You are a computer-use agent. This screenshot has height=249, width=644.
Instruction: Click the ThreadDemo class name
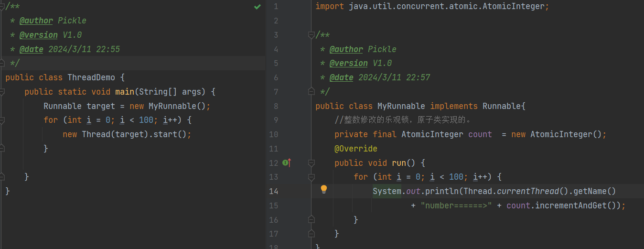click(91, 77)
